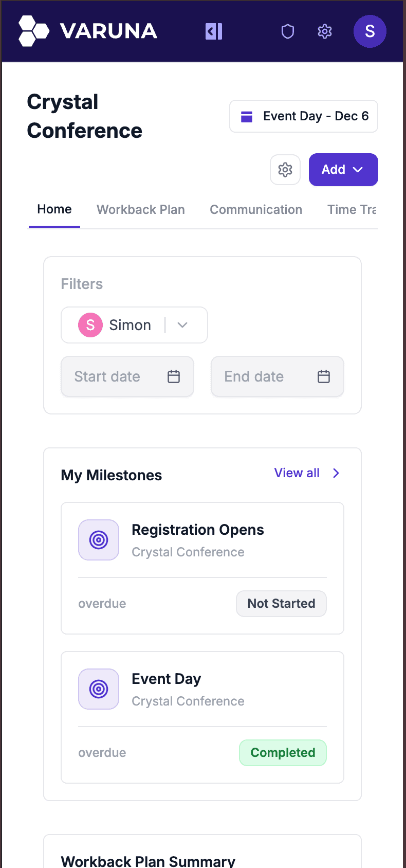Expand the Add dropdown button

pyautogui.click(x=343, y=170)
